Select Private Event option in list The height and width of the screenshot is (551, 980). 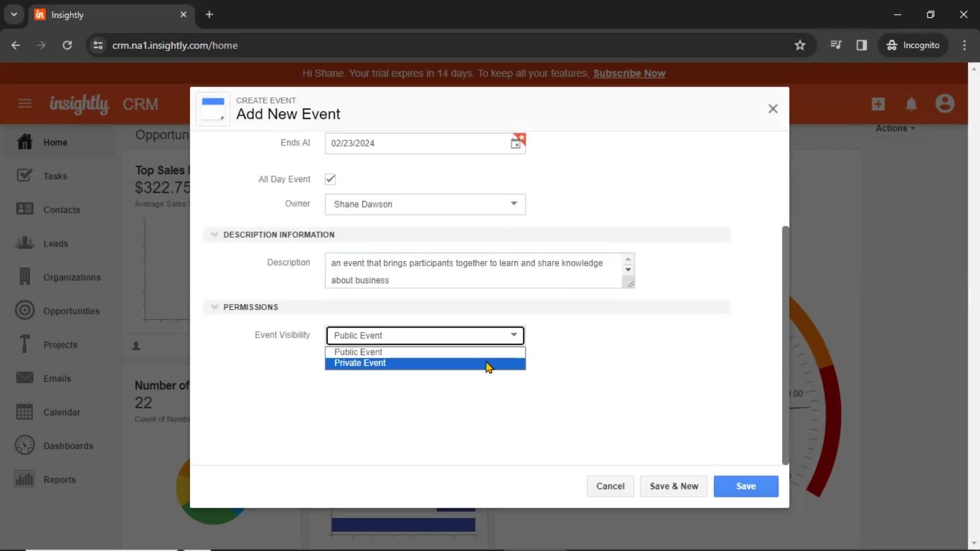tap(425, 363)
